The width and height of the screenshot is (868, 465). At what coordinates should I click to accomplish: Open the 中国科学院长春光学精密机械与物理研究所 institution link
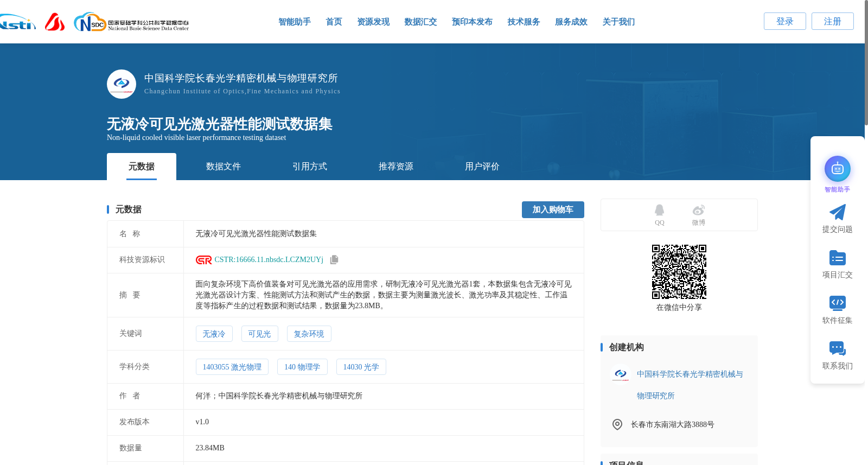[x=690, y=385]
